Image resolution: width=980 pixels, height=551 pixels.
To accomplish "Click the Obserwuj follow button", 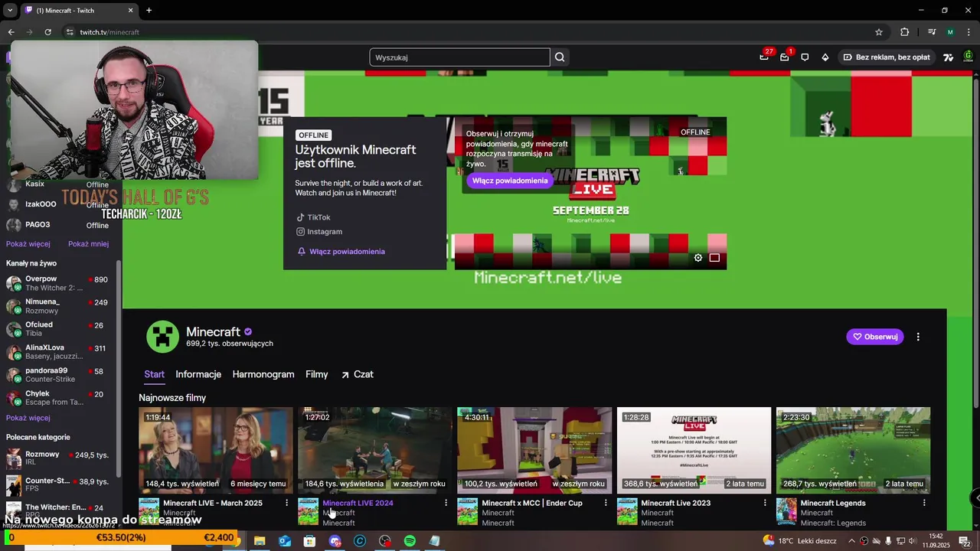I will click(x=875, y=337).
